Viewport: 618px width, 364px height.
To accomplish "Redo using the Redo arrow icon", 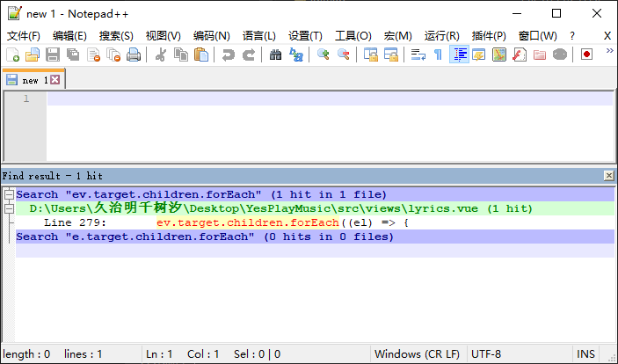I will (248, 55).
